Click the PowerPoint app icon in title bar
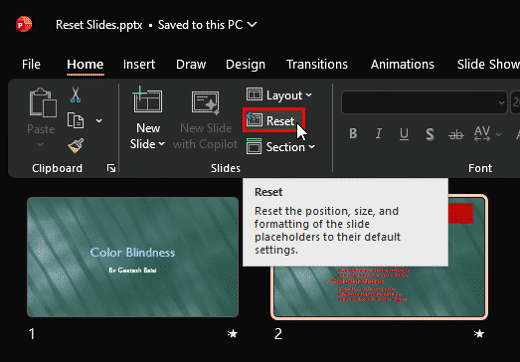This screenshot has height=362, width=520. (x=24, y=24)
